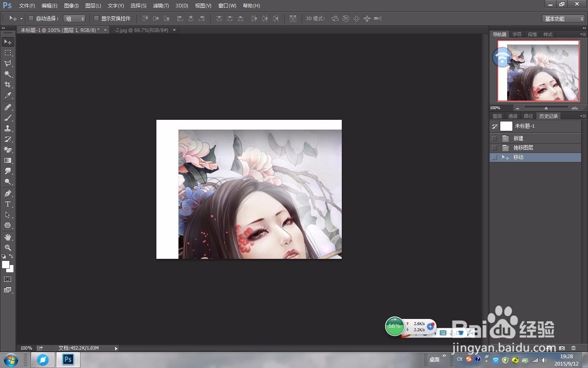The image size is (588, 368).
Task: Create new snapshot camera icon
Action: pyautogui.click(x=562, y=348)
